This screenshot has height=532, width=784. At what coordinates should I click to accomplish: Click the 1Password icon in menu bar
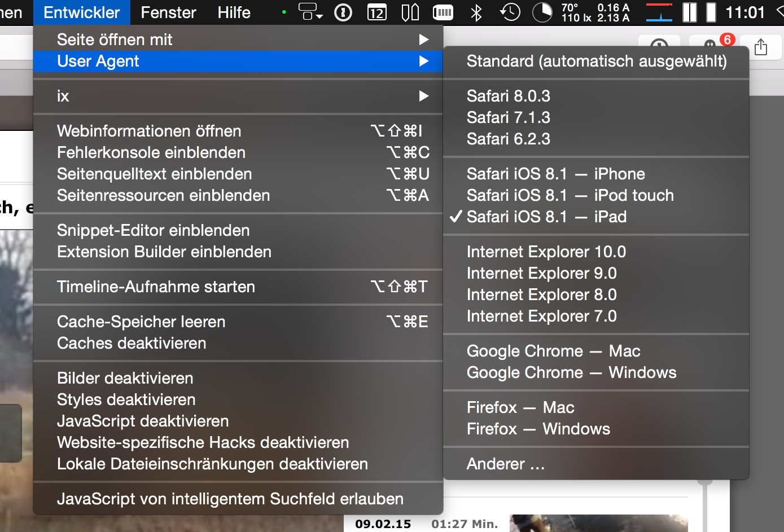[x=343, y=12]
